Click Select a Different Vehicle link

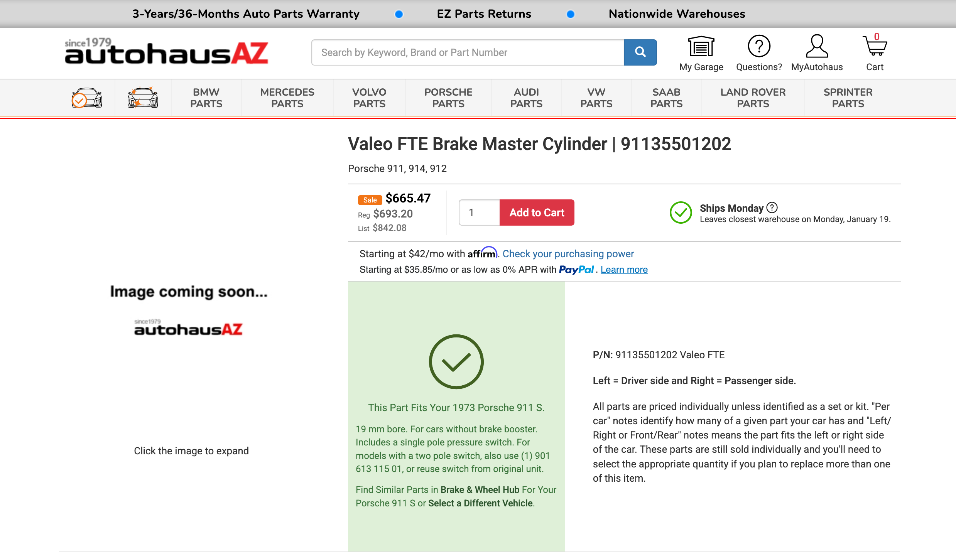[480, 503]
